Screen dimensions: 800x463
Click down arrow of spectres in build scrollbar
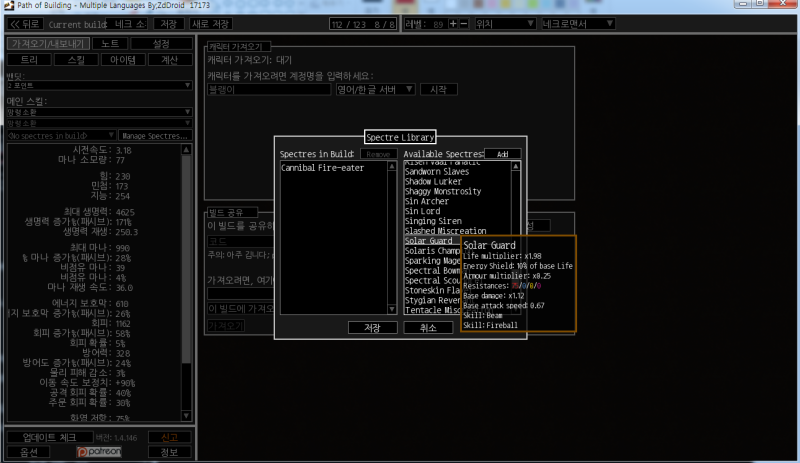pos(392,309)
